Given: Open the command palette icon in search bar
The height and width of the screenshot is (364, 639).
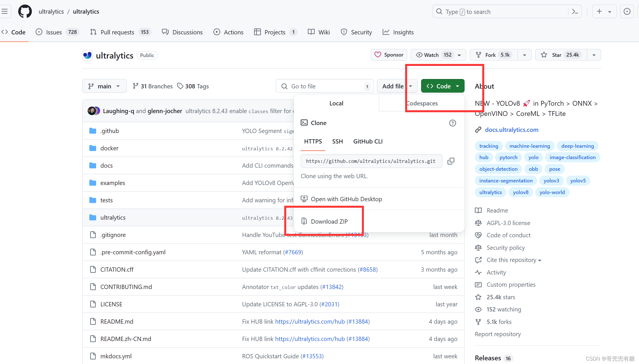Looking at the screenshot, I should pyautogui.click(x=575, y=12).
